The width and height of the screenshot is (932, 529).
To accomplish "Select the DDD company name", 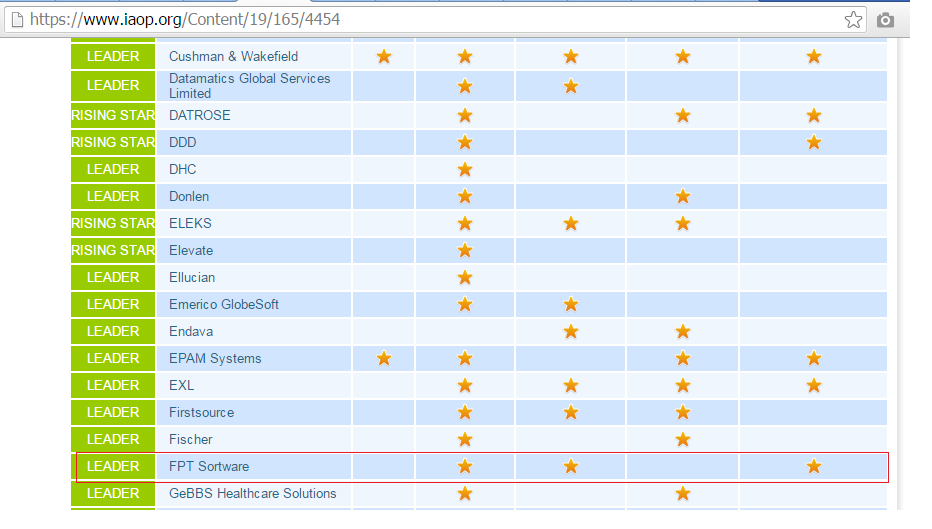I will tap(182, 143).
